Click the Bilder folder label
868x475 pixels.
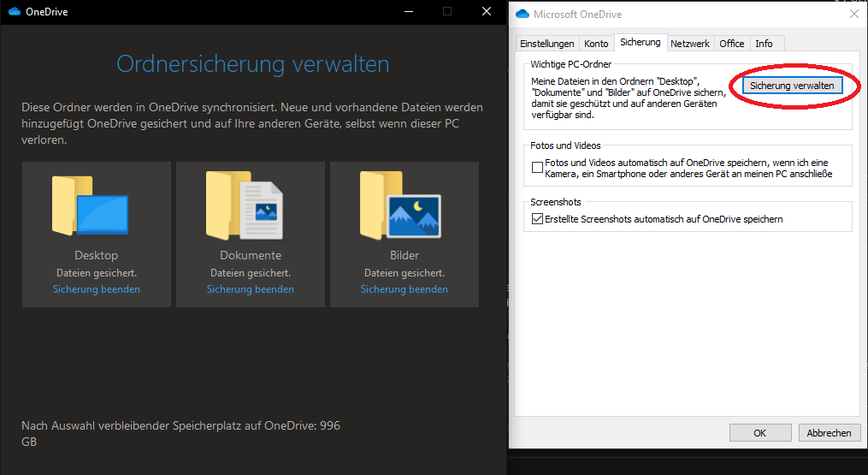coord(404,256)
